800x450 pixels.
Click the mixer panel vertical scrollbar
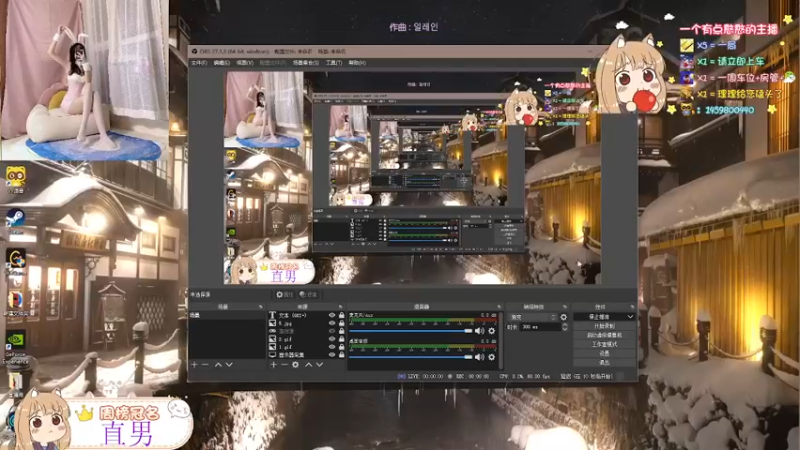[x=500, y=339]
